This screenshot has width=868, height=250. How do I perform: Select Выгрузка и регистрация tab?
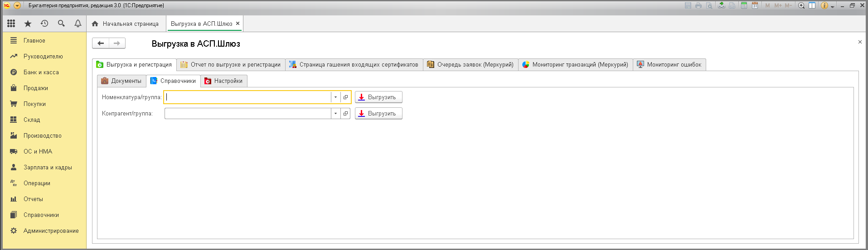134,65
